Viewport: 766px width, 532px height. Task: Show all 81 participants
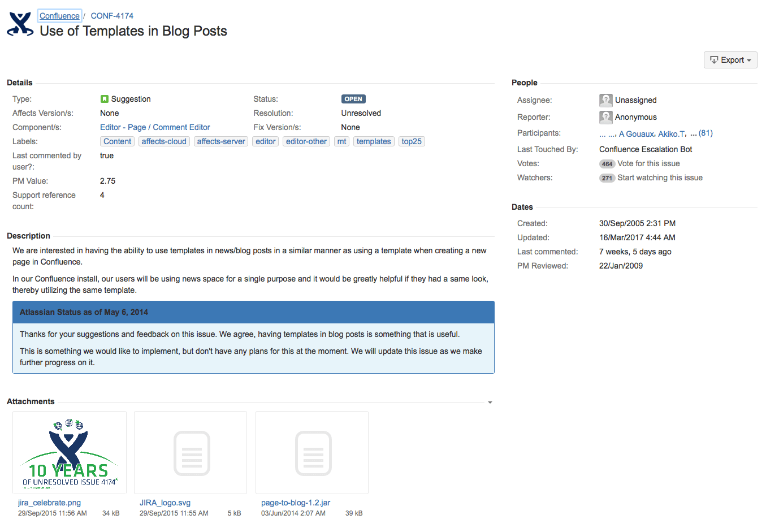point(706,133)
